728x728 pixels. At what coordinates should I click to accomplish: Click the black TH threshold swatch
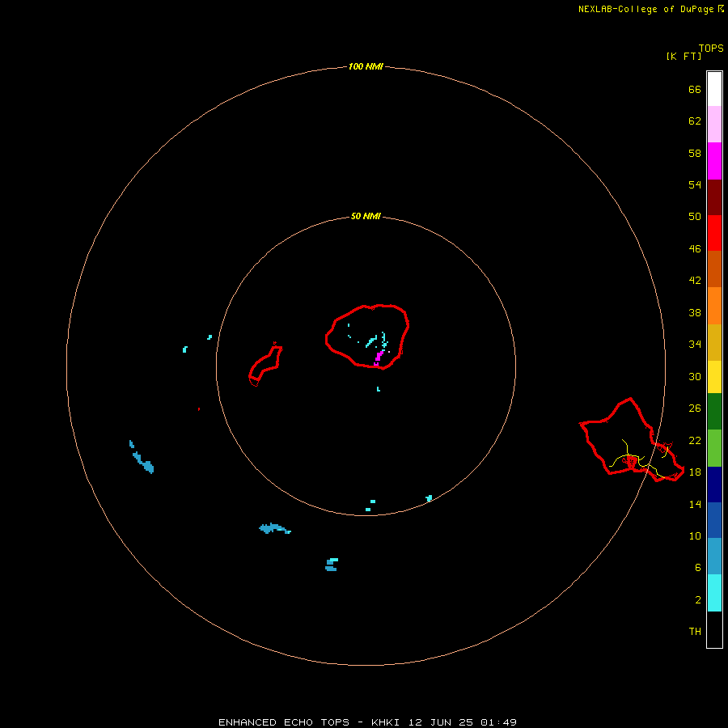(x=714, y=629)
